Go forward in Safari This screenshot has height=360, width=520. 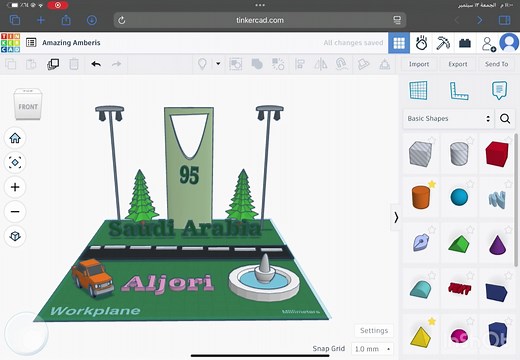point(480,20)
